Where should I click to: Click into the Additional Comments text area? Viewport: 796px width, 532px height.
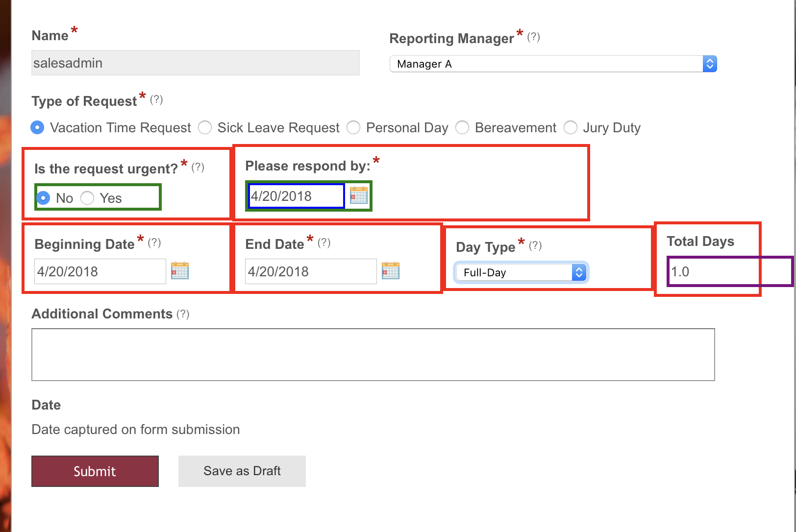[x=373, y=355]
